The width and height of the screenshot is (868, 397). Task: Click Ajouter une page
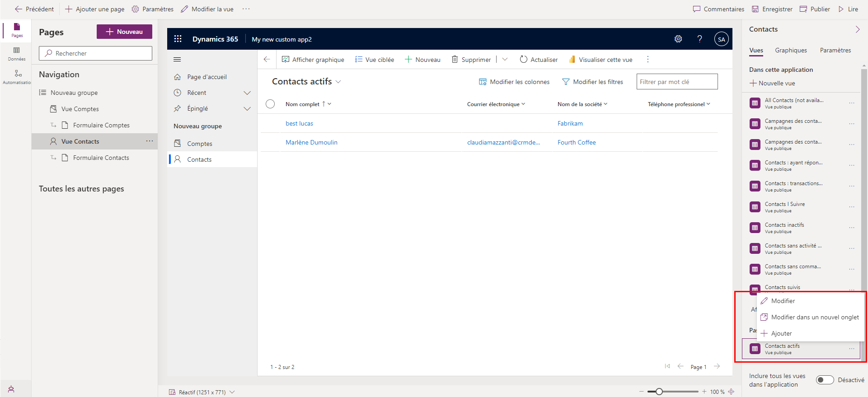point(94,9)
